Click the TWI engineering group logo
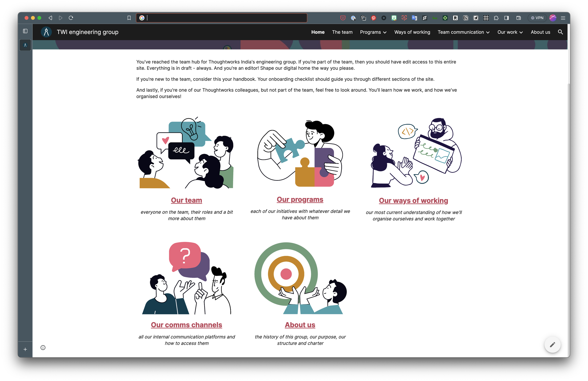Image resolution: width=588 pixels, height=381 pixels. tap(46, 32)
